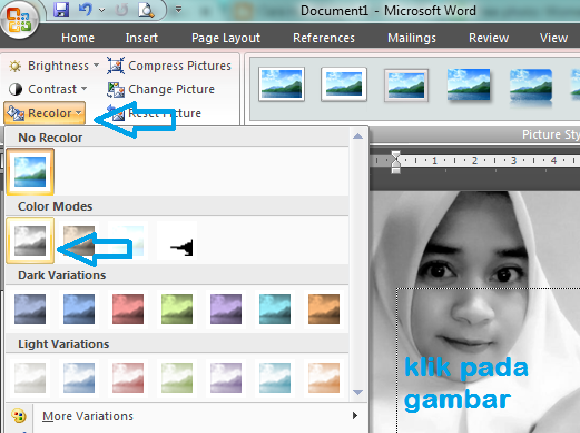Pick the blue light variation
Screen dimensions: 580x433
coord(79,378)
